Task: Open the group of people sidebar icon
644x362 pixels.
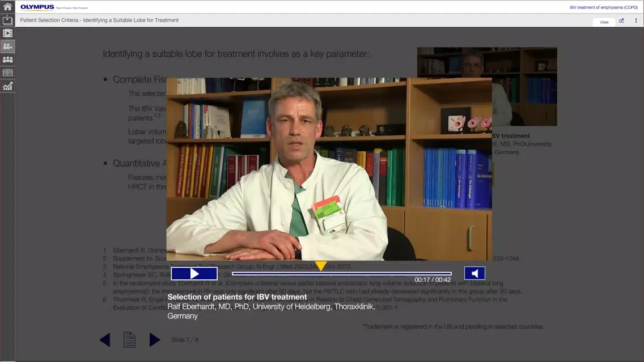Action: (x=7, y=59)
